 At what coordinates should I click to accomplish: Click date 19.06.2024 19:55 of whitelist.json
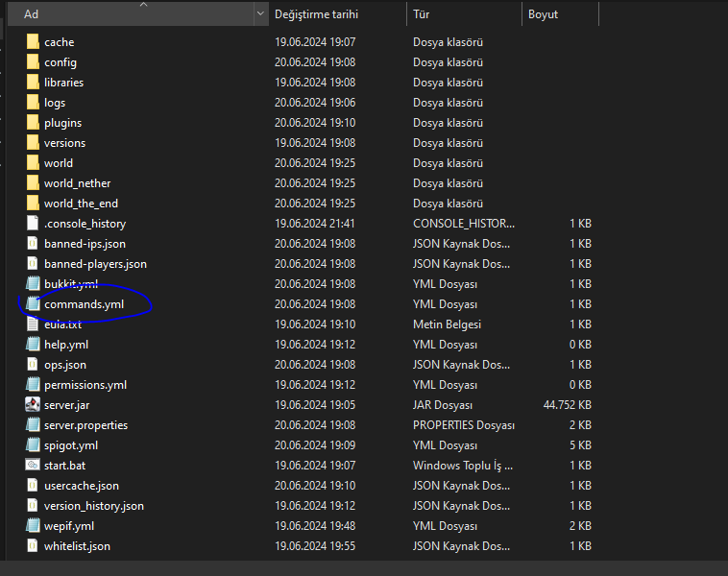315,546
